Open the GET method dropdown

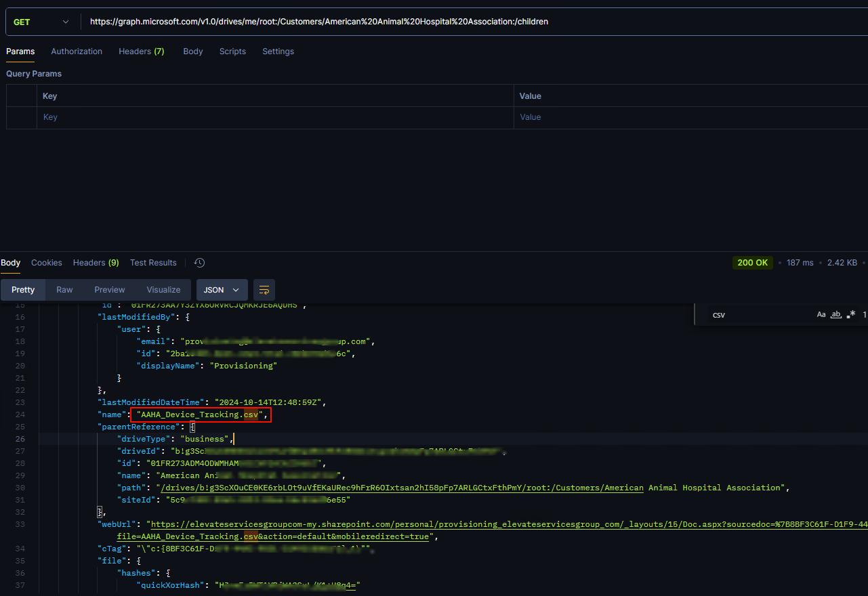[x=41, y=22]
